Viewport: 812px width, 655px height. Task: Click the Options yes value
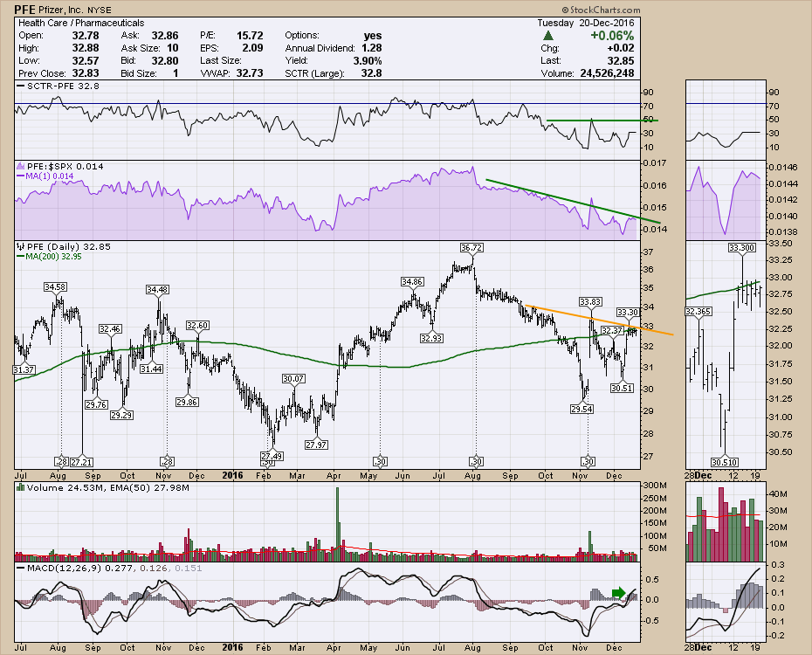pos(373,35)
